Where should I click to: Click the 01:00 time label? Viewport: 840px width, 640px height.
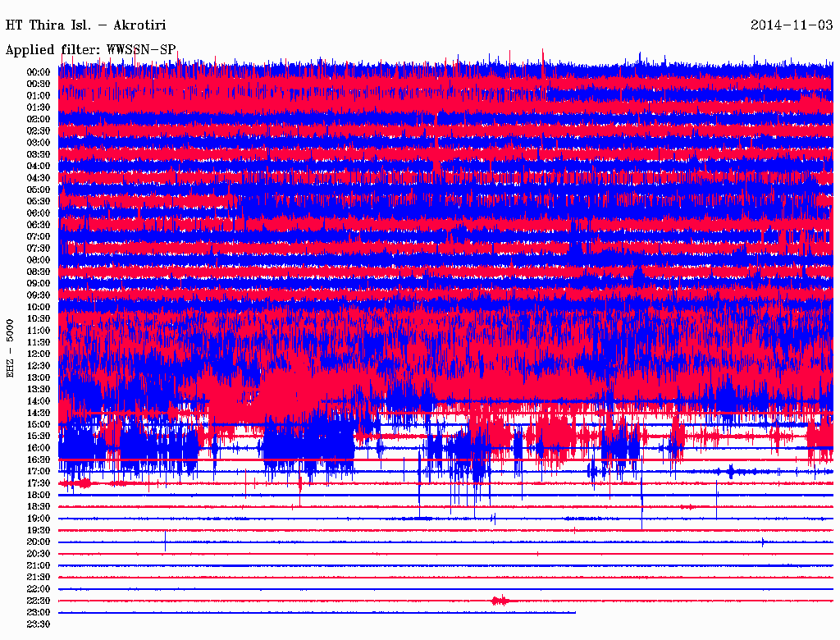click(x=39, y=96)
